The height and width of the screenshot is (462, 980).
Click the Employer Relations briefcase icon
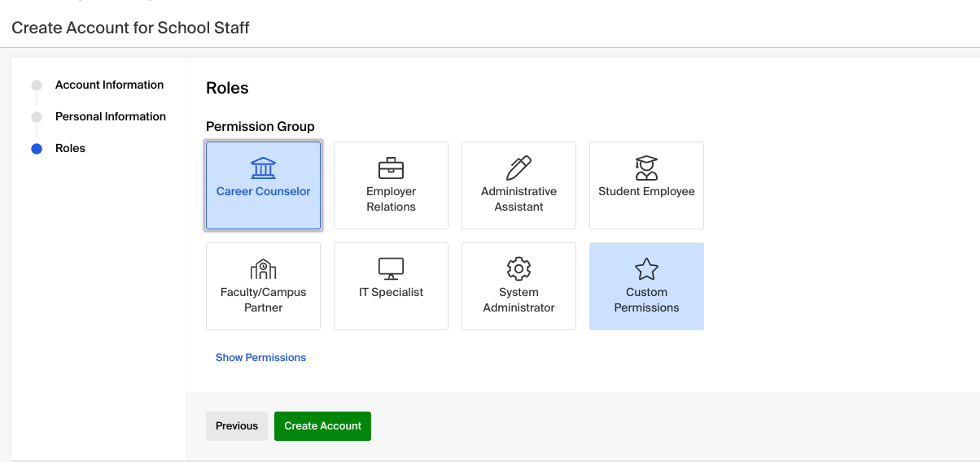tap(391, 168)
